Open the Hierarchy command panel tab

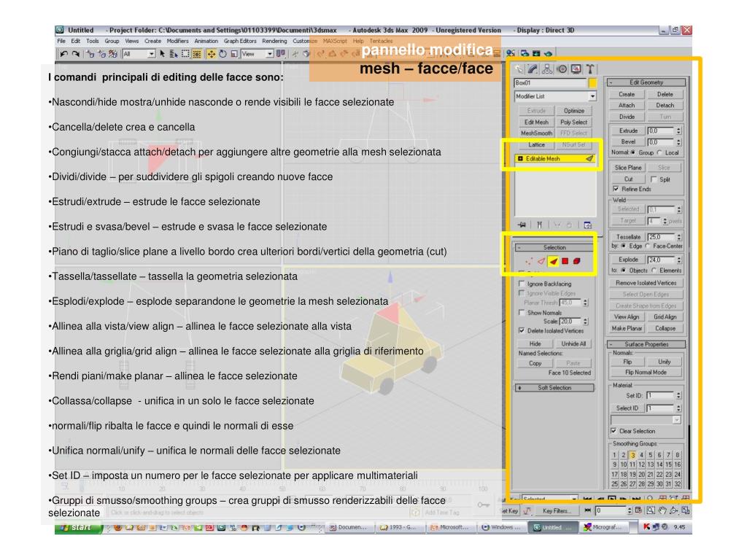point(547,69)
